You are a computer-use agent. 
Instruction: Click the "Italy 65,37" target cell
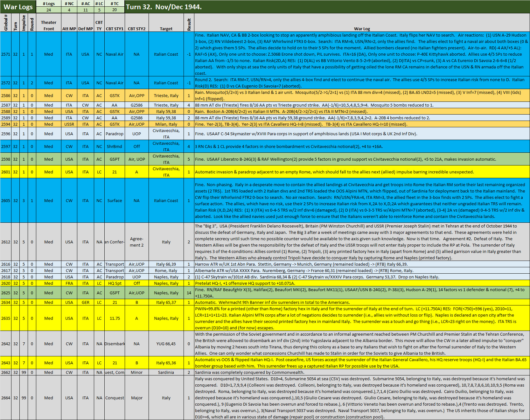click(166, 302)
